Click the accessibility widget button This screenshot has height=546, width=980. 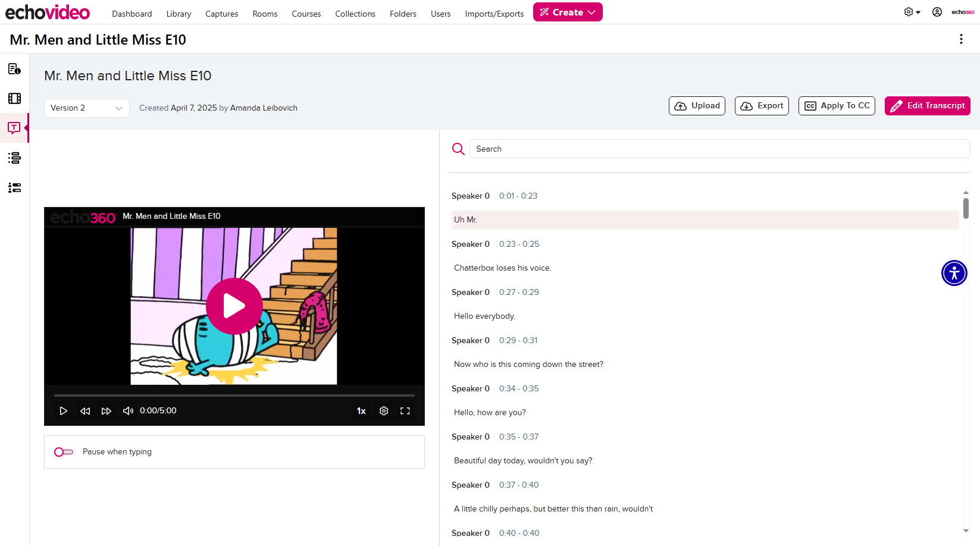(x=954, y=273)
